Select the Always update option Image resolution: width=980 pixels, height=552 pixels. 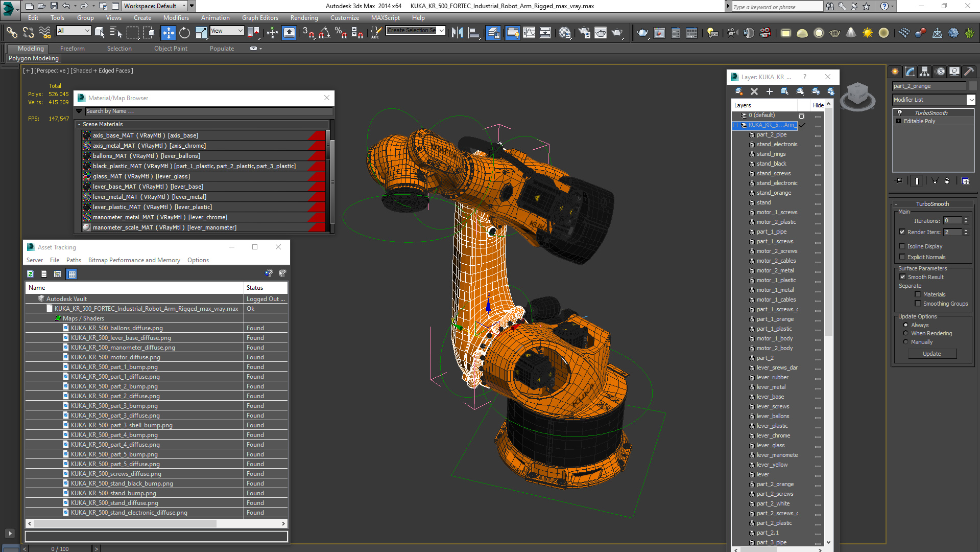tap(906, 325)
